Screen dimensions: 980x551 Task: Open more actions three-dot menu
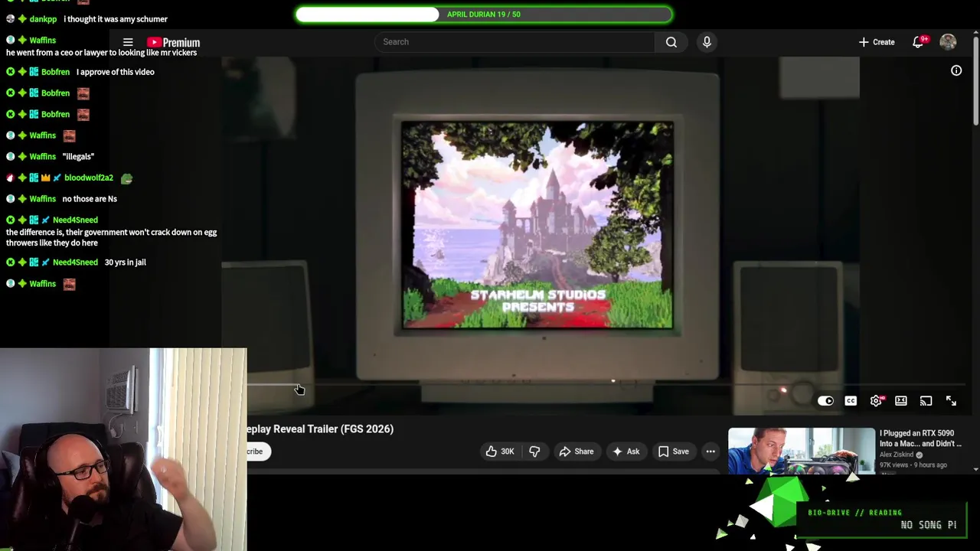click(710, 452)
